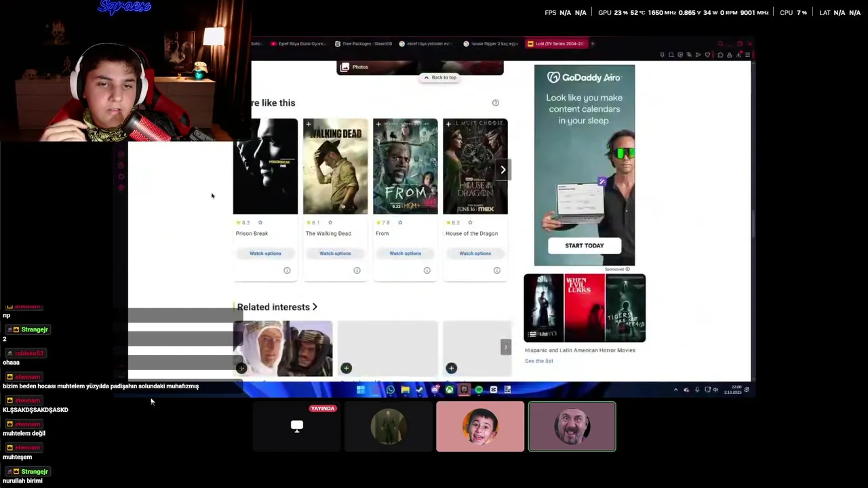
Task: Show info for From card
Action: click(427, 270)
